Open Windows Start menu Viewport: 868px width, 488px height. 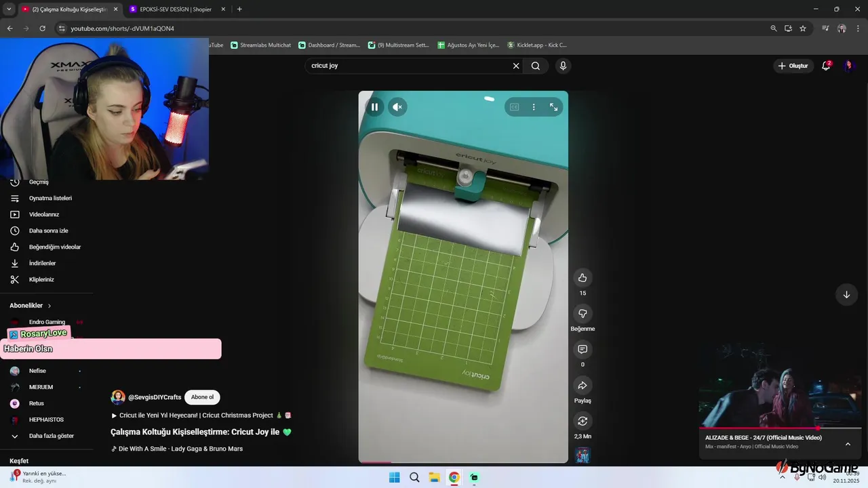pyautogui.click(x=394, y=477)
